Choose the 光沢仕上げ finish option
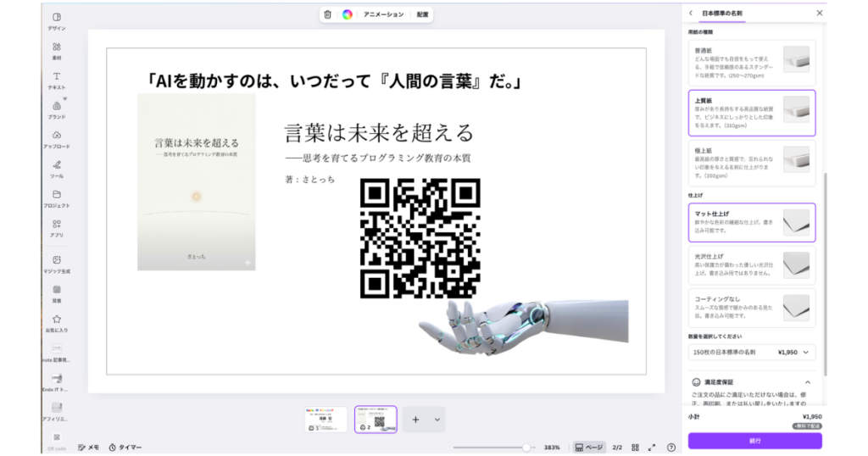 point(751,264)
